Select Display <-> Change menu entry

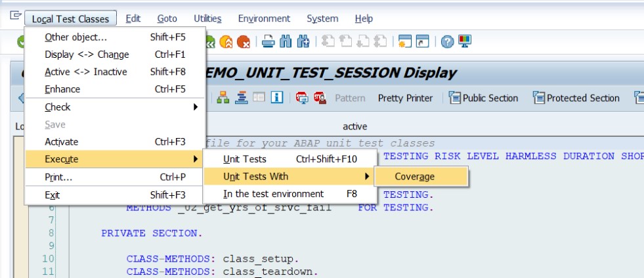[x=115, y=55]
